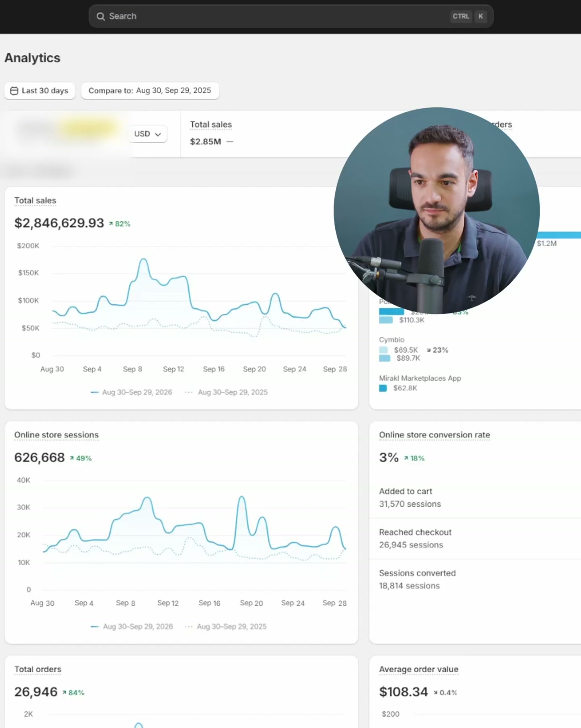581x728 pixels.
Task: Click the 49% increase indicator on sessions
Action: tap(81, 458)
